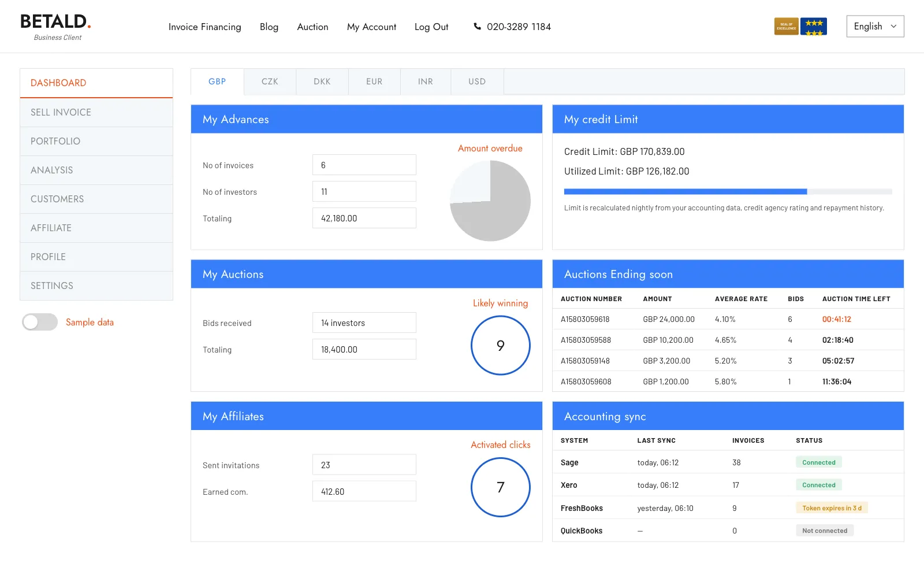This screenshot has height=578, width=924.
Task: Sort by AVERAGE RATE column header
Action: [741, 299]
